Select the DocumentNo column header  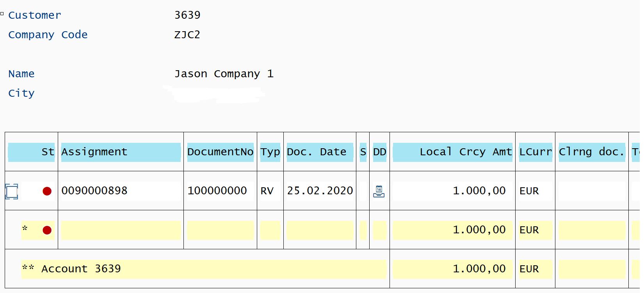220,152
